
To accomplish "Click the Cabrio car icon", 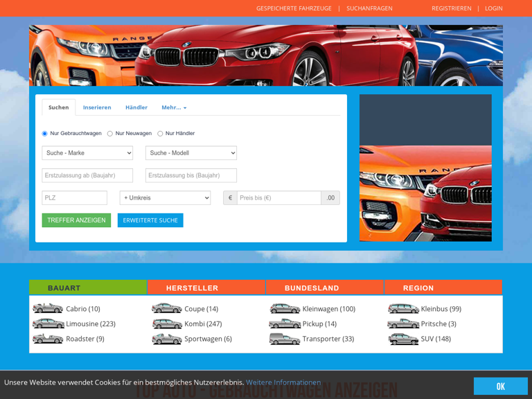I will coord(48,308).
